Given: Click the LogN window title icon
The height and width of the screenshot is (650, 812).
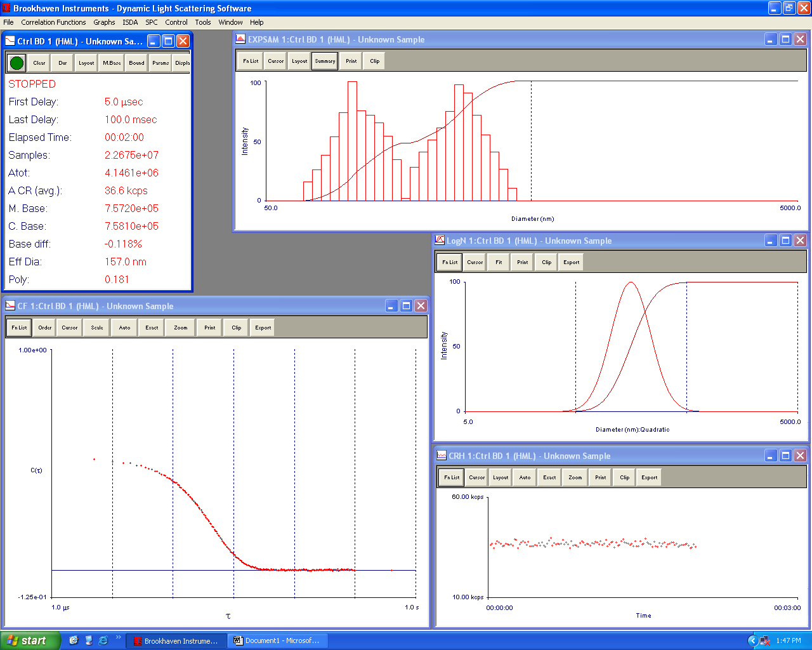Looking at the screenshot, I should [440, 241].
